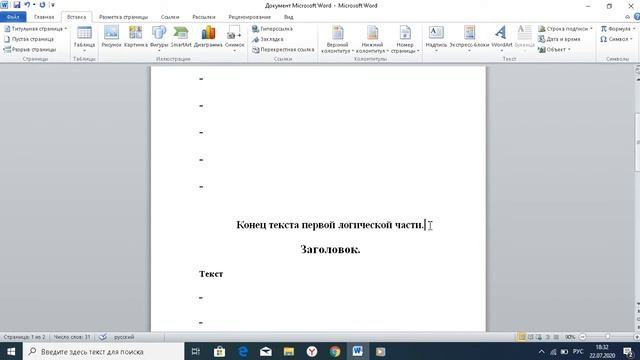Open clip art with Картинка

[x=136, y=37]
